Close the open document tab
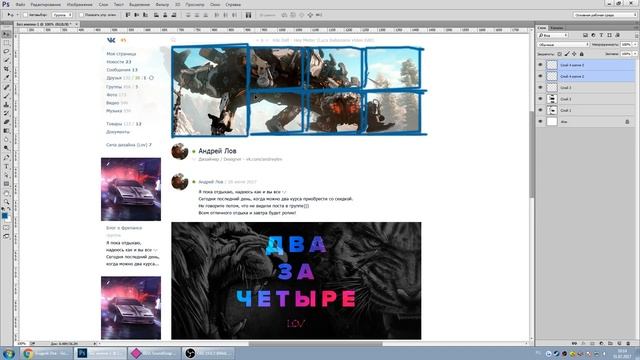Image resolution: width=640 pixels, height=360 pixels. click(76, 24)
